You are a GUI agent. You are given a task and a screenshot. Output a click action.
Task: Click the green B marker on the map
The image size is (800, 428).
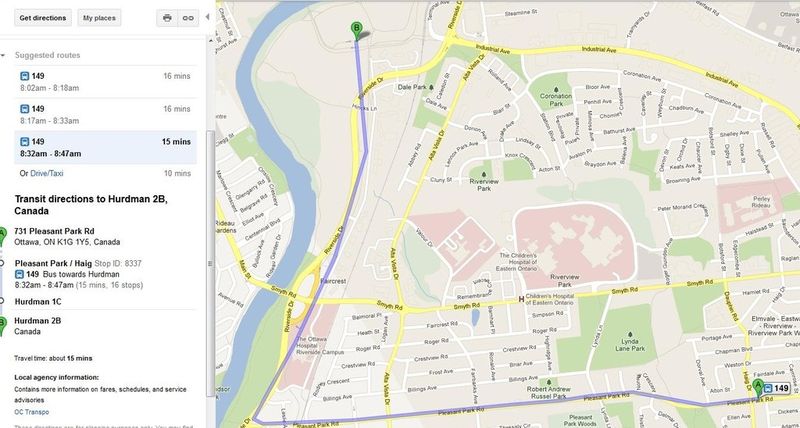point(357,30)
